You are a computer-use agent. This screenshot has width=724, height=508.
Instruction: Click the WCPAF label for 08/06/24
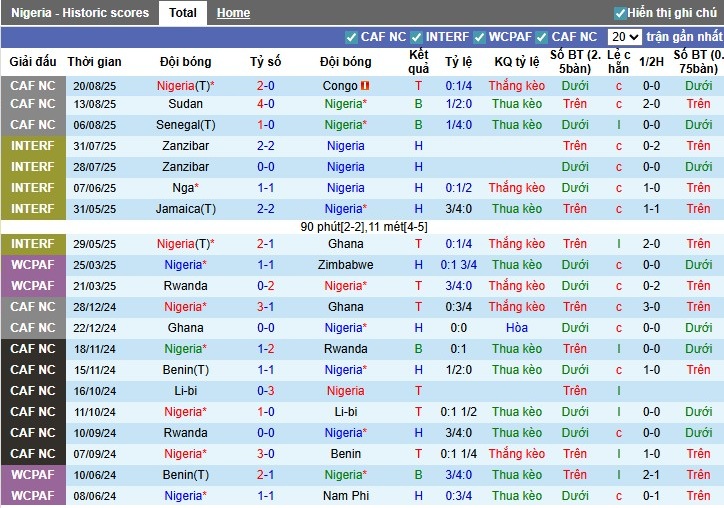pos(33,496)
